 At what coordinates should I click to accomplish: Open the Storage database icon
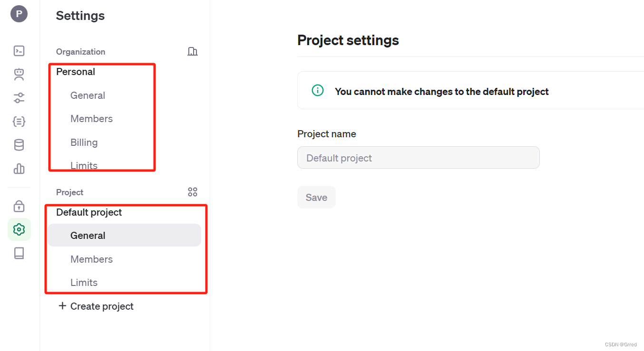(x=19, y=145)
